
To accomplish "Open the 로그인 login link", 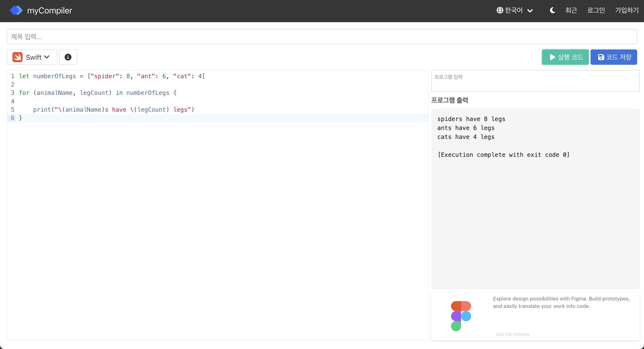I will 596,10.
